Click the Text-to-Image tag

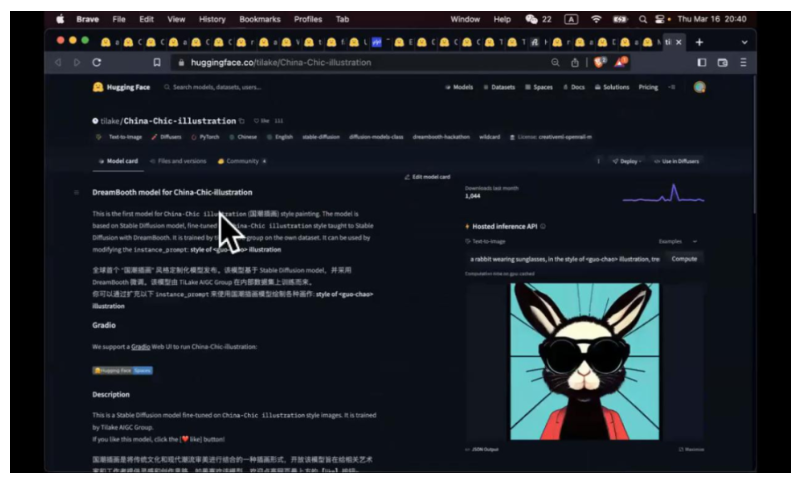(x=119, y=137)
